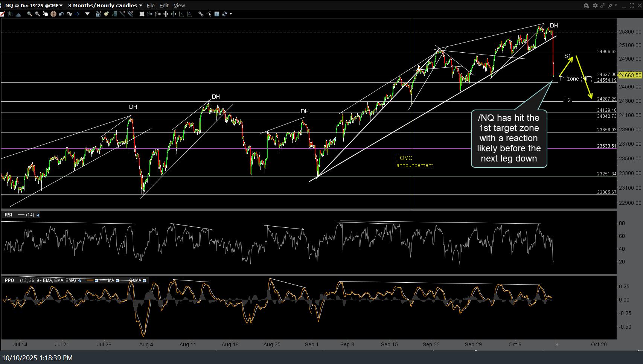Viewport: 643px width, 364px height.
Task: Toggle the PPO line checkbox
Action: (96, 280)
